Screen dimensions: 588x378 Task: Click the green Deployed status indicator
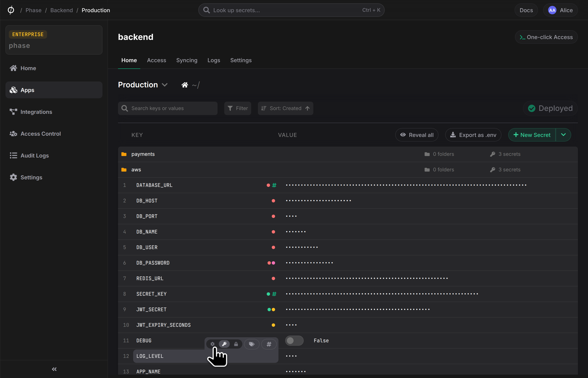pyautogui.click(x=550, y=108)
